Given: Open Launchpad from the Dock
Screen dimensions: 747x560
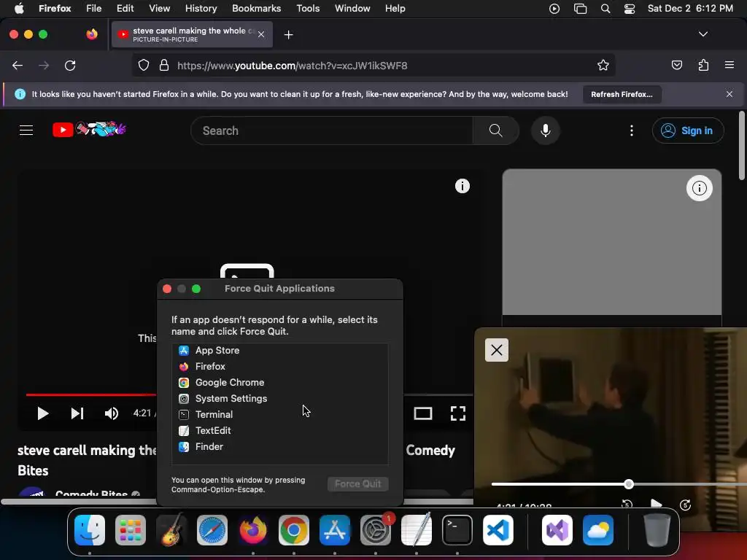Looking at the screenshot, I should pos(131,530).
